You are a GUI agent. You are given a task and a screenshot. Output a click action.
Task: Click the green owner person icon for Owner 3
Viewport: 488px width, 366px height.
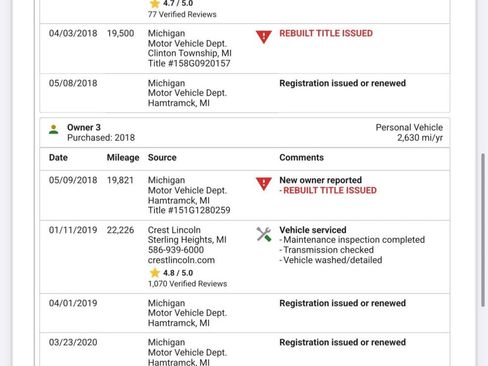[53, 129]
